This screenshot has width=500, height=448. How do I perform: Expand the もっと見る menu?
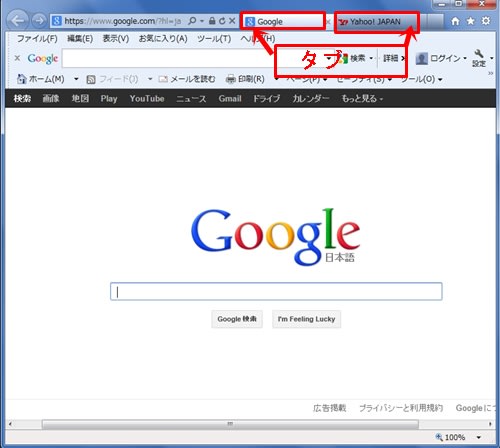click(362, 99)
